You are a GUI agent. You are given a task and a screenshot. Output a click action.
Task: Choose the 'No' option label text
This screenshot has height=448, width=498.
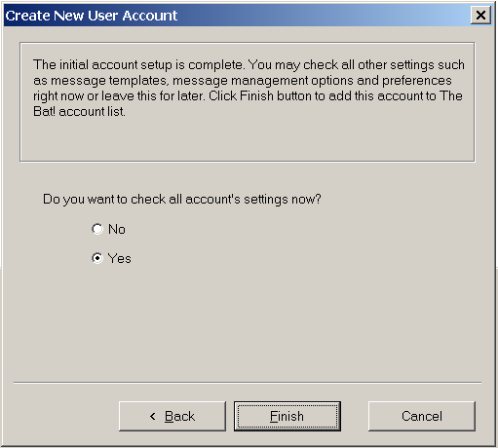point(117,229)
